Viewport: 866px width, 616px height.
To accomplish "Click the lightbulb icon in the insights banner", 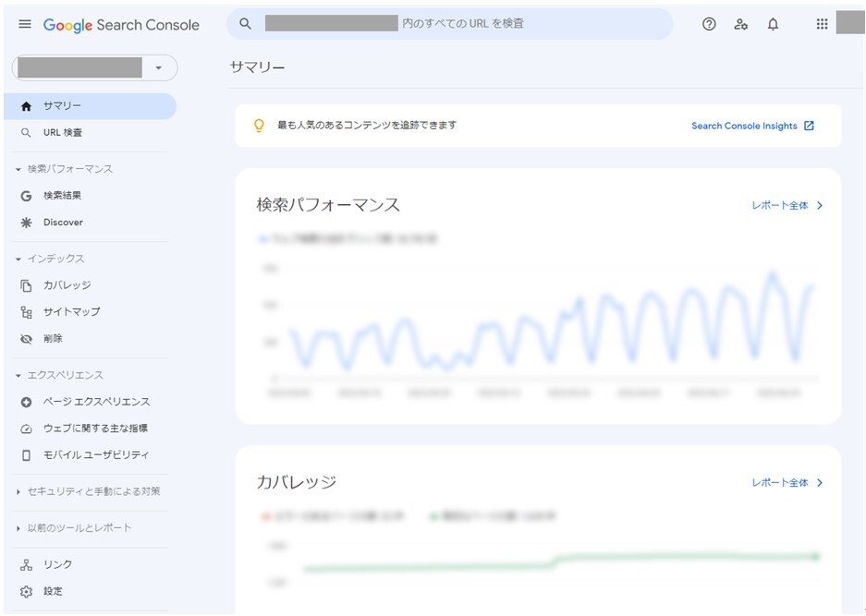I will point(259,126).
